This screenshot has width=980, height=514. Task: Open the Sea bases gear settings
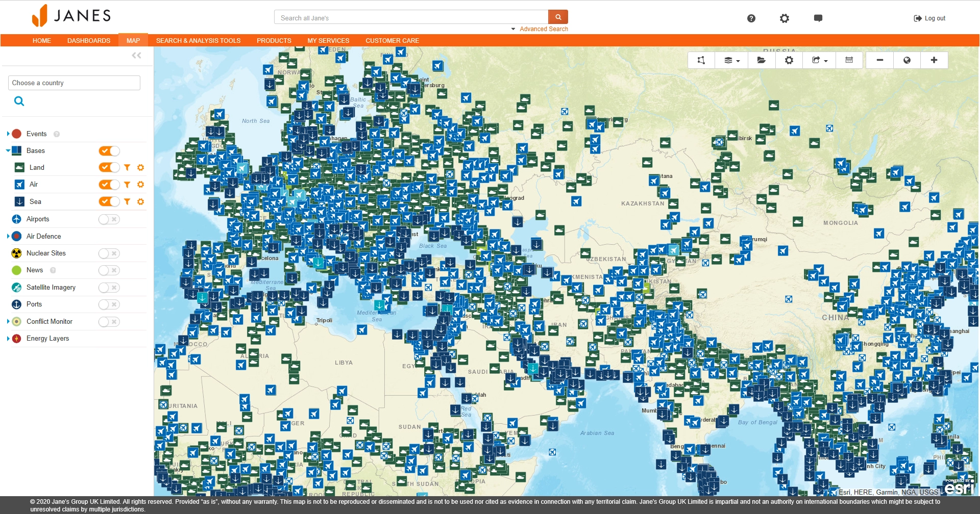[141, 201]
